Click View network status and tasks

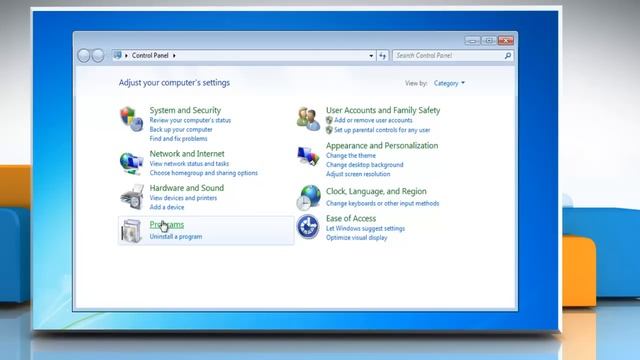[189, 164]
